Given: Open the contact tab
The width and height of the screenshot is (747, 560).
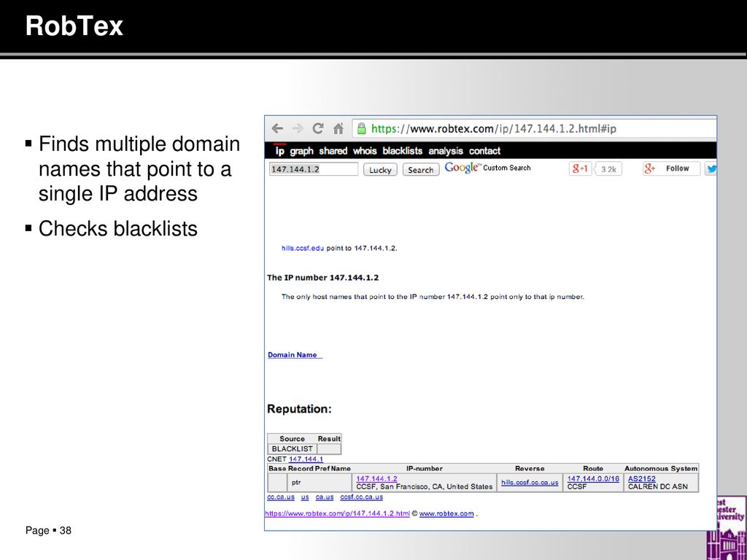Looking at the screenshot, I should [x=484, y=151].
